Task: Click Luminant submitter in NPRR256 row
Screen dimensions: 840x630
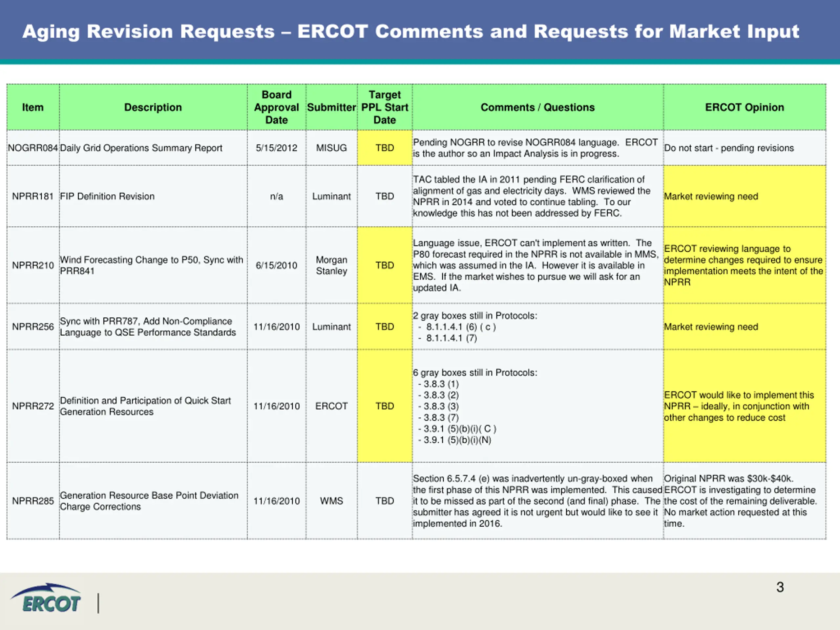Action: click(x=331, y=326)
